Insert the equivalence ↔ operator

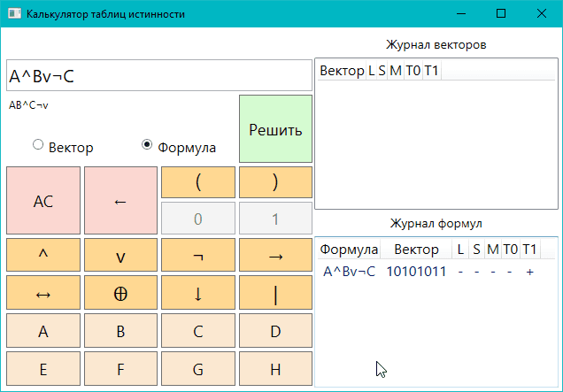42,294
